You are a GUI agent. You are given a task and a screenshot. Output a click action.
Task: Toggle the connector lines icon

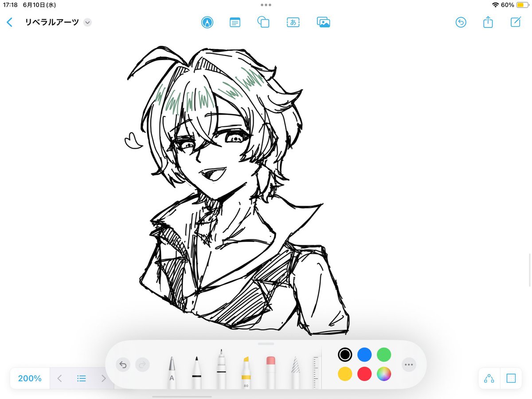[489, 378]
